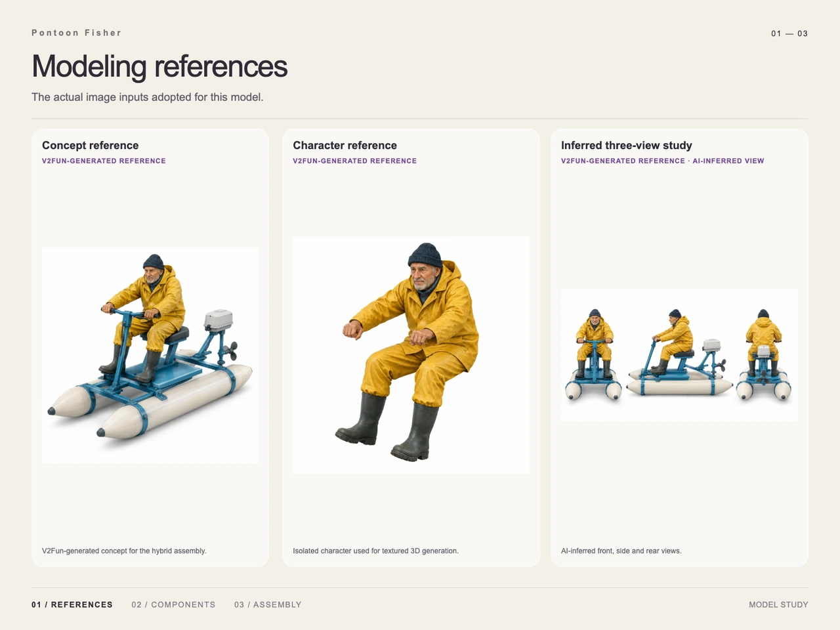
Task: Open the Character reference fisherman image
Action: pos(411,355)
